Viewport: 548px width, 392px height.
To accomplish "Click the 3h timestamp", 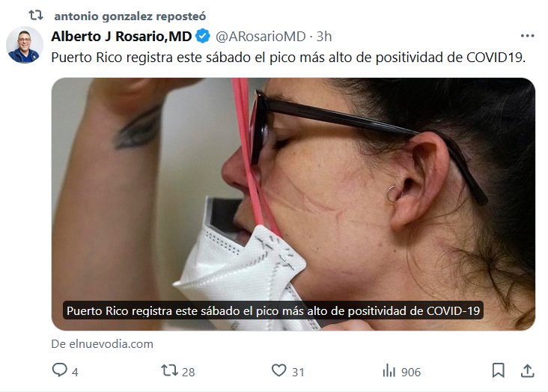I will pos(324,37).
